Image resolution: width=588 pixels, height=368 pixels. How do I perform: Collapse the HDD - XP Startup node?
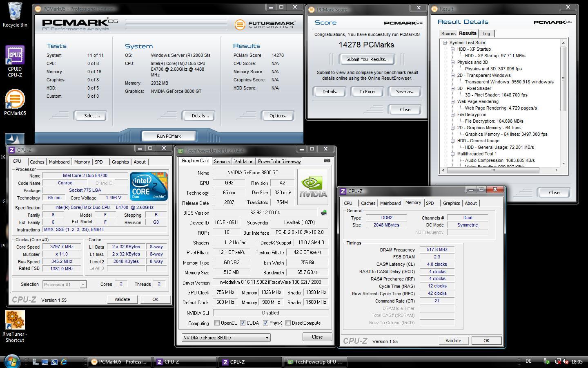(x=453, y=49)
